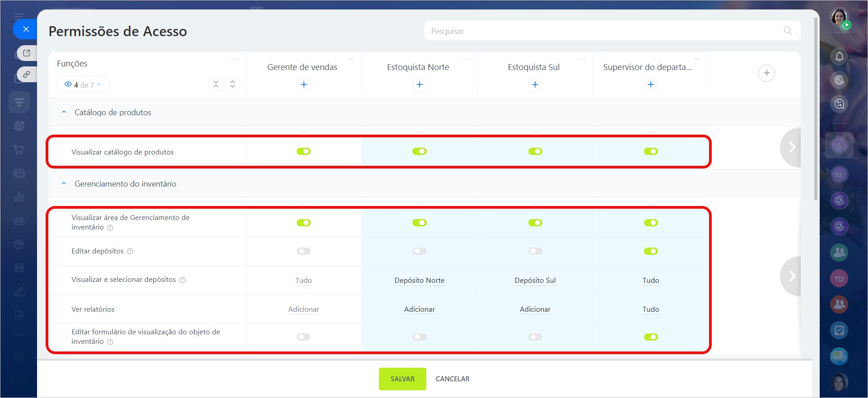868x398 pixels.
Task: Open the 4 de 7 roles dropdown
Action: pos(84,84)
